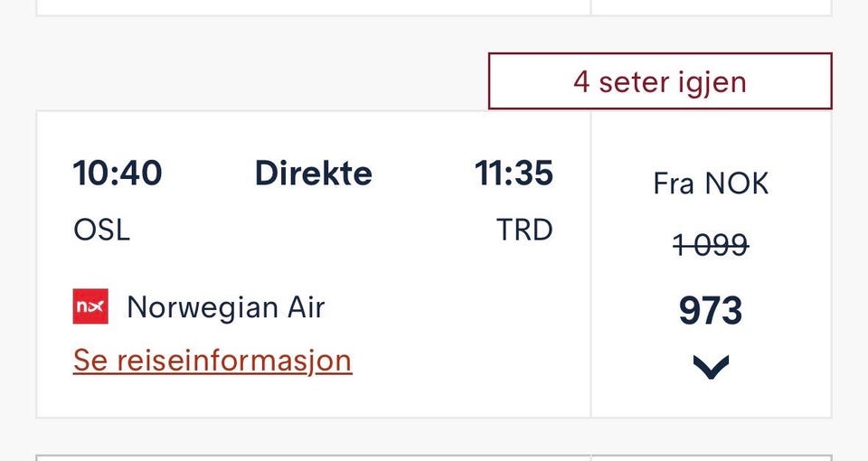This screenshot has height=461, width=868.
Task: Click the Fra NOK label
Action: [711, 183]
